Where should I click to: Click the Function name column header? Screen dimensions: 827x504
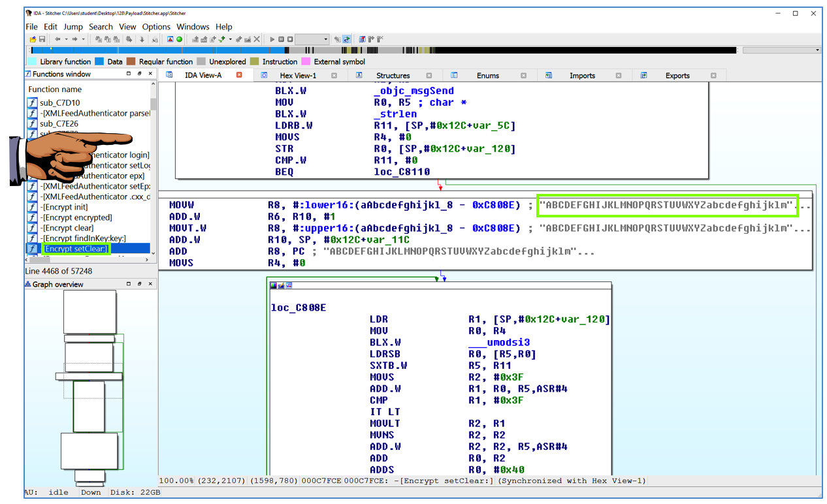[x=56, y=89]
